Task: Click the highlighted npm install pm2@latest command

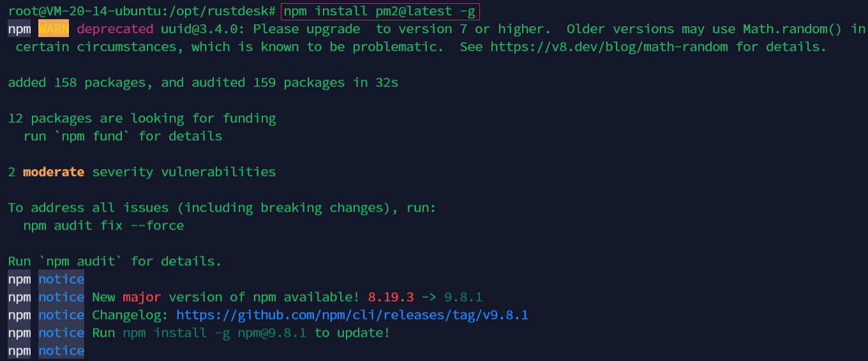Action: coord(379,11)
